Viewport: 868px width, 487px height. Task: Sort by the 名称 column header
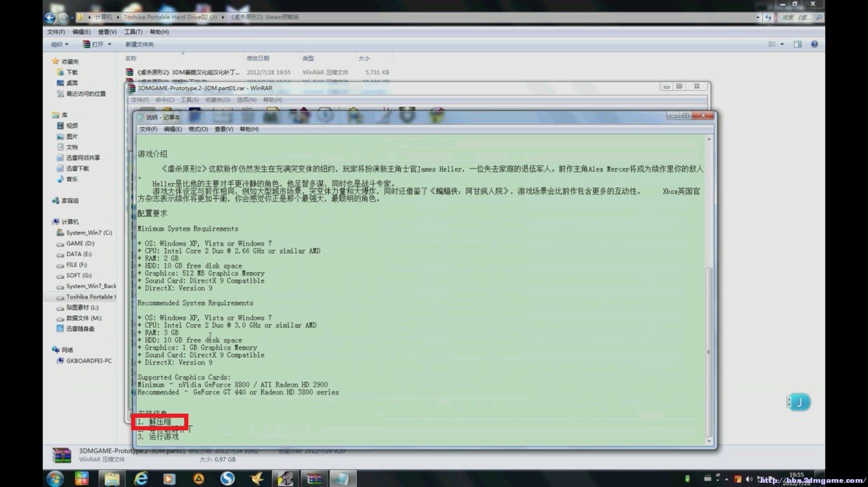[x=131, y=58]
